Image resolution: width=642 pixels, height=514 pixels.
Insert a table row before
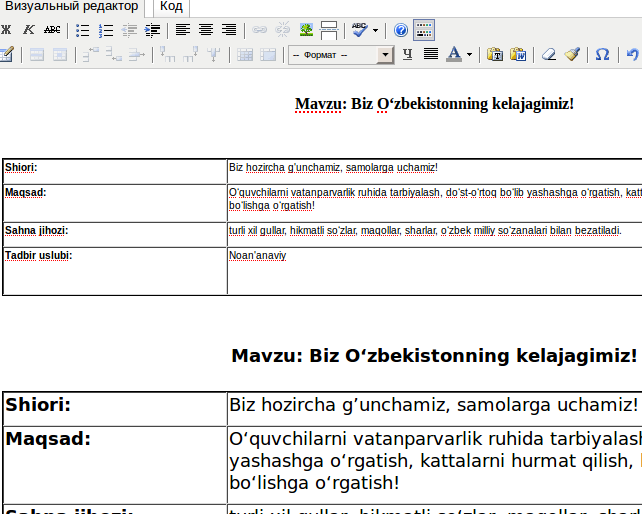pos(90,54)
